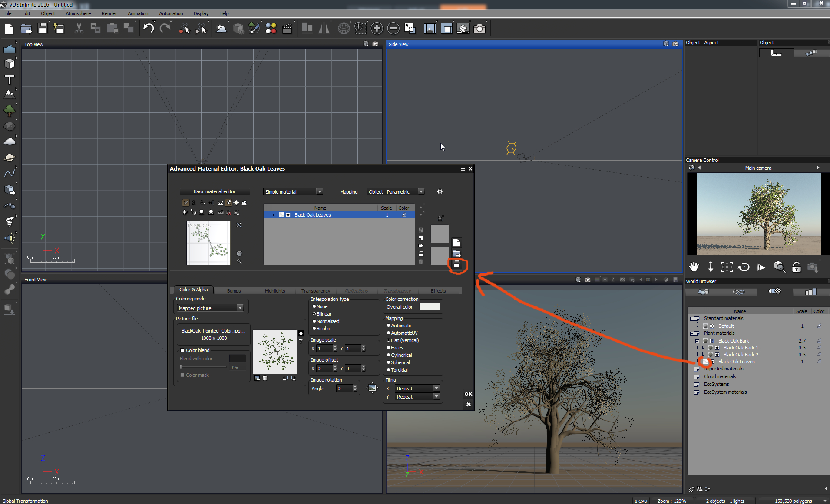
Task: Select Bicubic interpolation type
Action: coord(314,329)
